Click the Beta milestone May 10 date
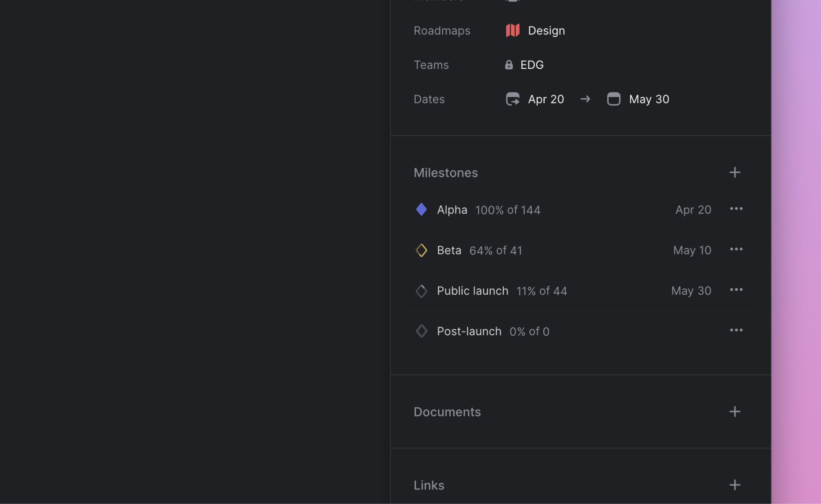821x504 pixels. pyautogui.click(x=692, y=250)
